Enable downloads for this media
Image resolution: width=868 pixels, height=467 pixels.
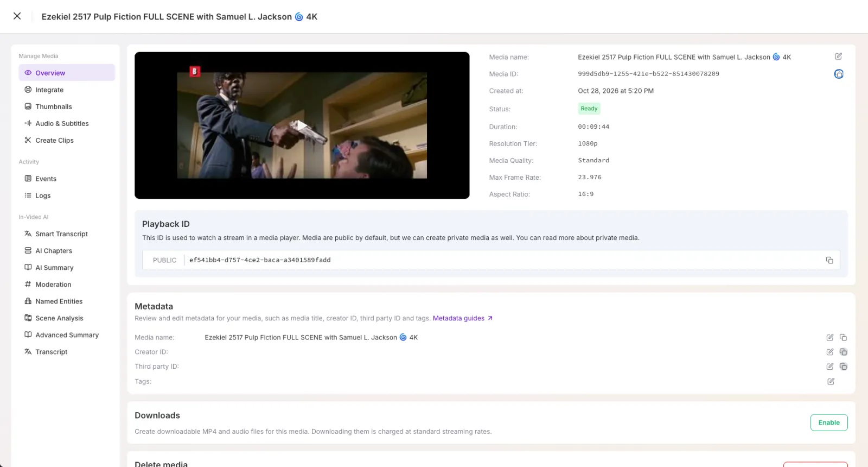coord(829,422)
